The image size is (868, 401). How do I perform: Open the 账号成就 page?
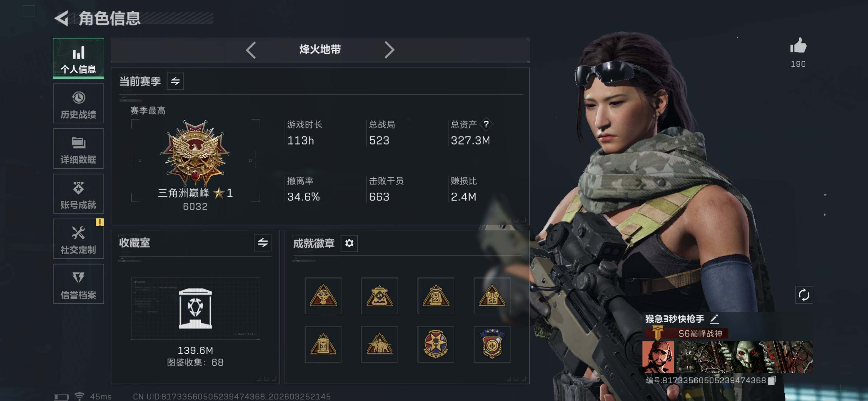click(x=78, y=194)
